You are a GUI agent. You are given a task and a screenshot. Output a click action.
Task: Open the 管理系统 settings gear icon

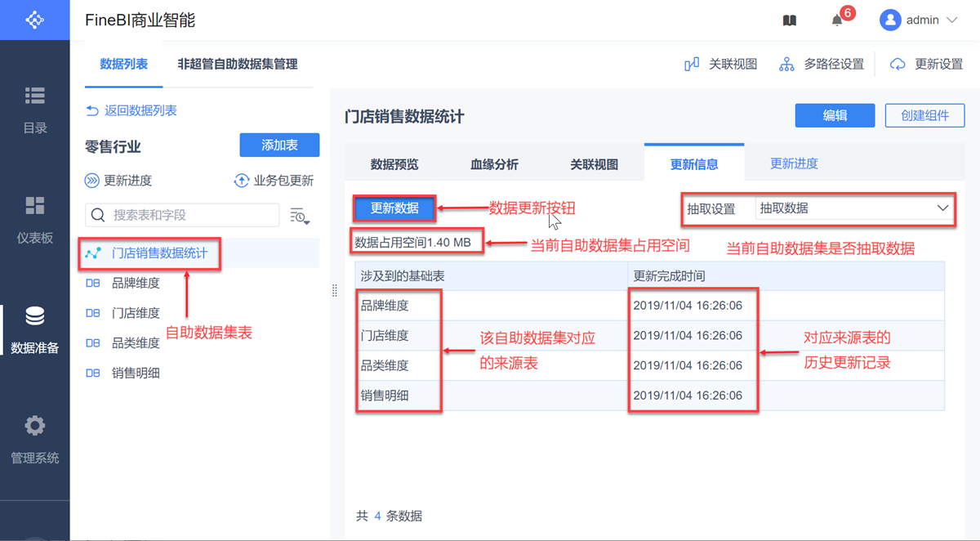click(35, 426)
